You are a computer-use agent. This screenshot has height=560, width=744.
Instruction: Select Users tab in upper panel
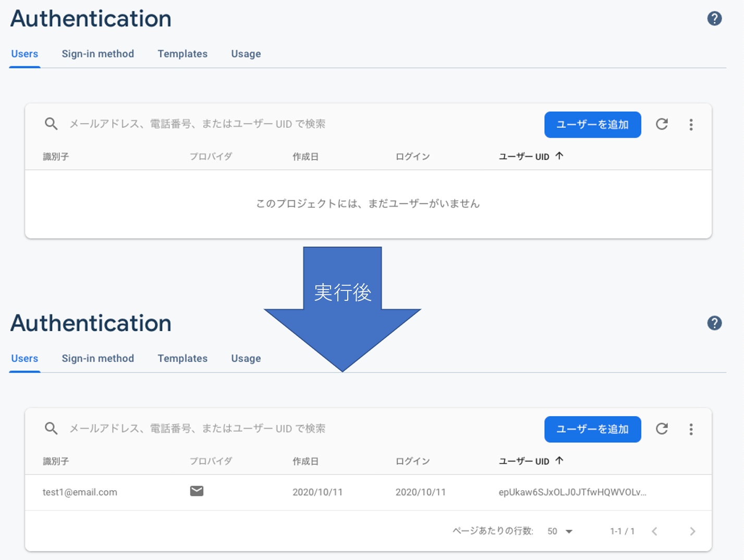click(x=25, y=54)
